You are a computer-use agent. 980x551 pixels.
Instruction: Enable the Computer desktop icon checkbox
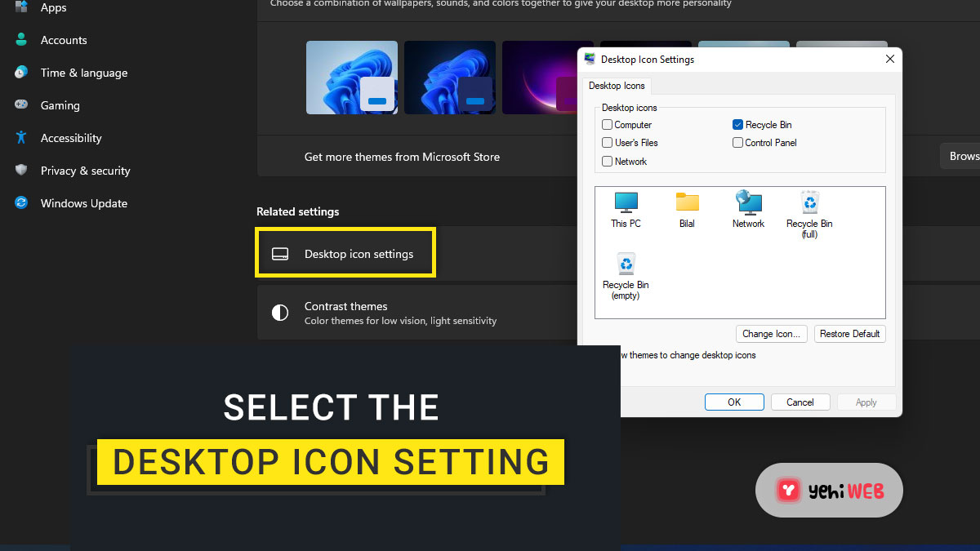607,124
